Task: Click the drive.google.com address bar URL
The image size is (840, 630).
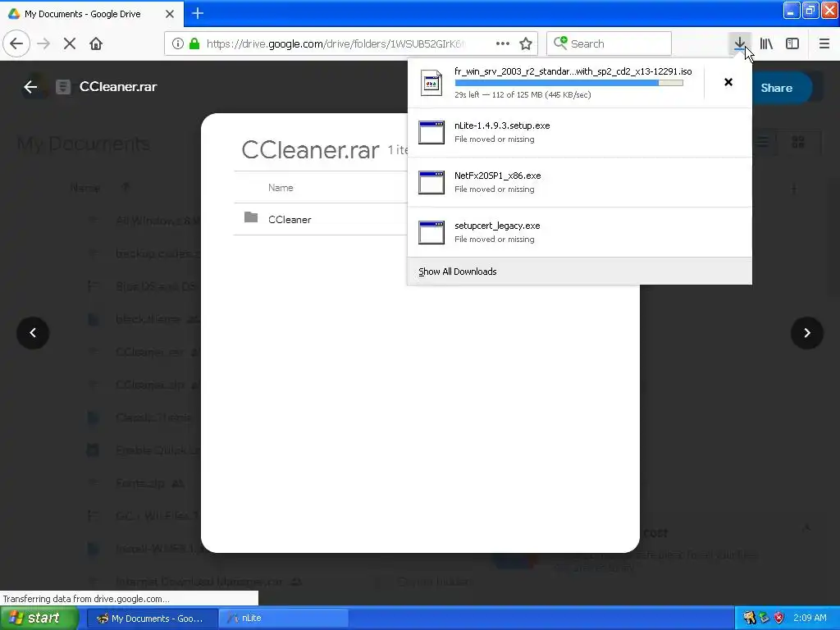Action: tap(335, 43)
